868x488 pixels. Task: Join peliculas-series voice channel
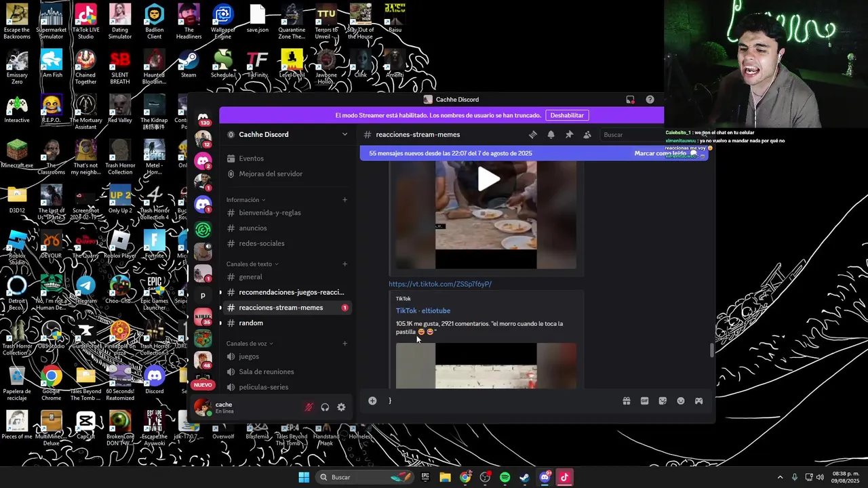pos(288,387)
